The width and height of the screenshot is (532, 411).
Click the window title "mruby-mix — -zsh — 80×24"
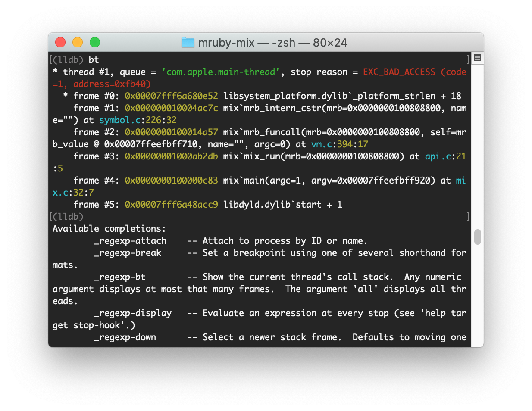(272, 43)
